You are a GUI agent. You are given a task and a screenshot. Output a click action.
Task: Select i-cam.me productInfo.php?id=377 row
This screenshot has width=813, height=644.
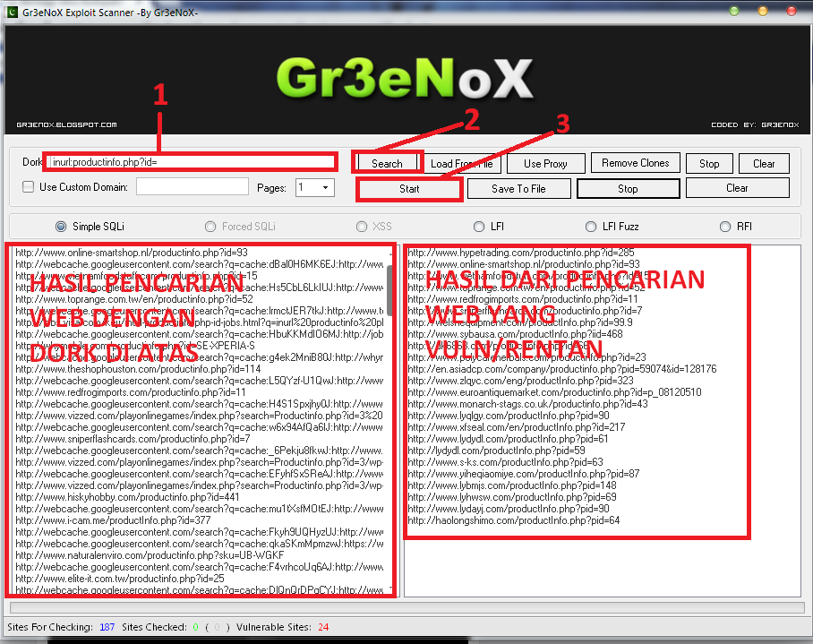coord(113,520)
